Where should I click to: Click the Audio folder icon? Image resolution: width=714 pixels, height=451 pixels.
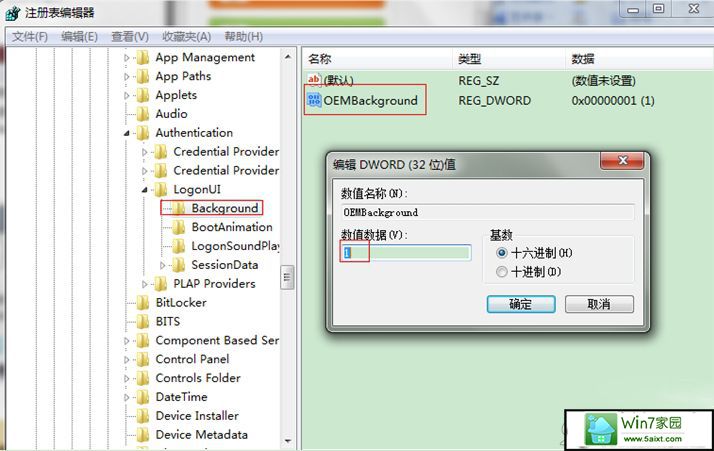click(x=143, y=114)
